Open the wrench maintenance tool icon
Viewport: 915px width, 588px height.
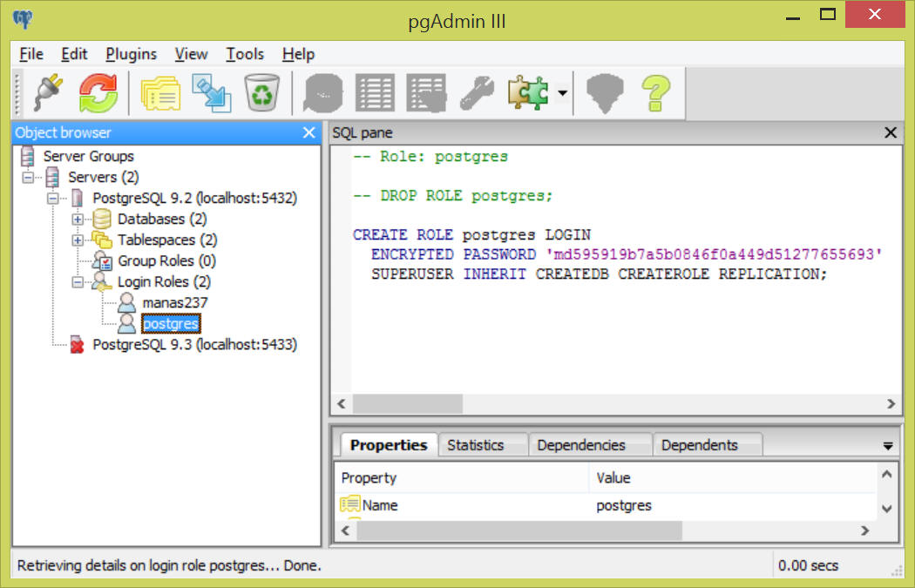tap(477, 92)
